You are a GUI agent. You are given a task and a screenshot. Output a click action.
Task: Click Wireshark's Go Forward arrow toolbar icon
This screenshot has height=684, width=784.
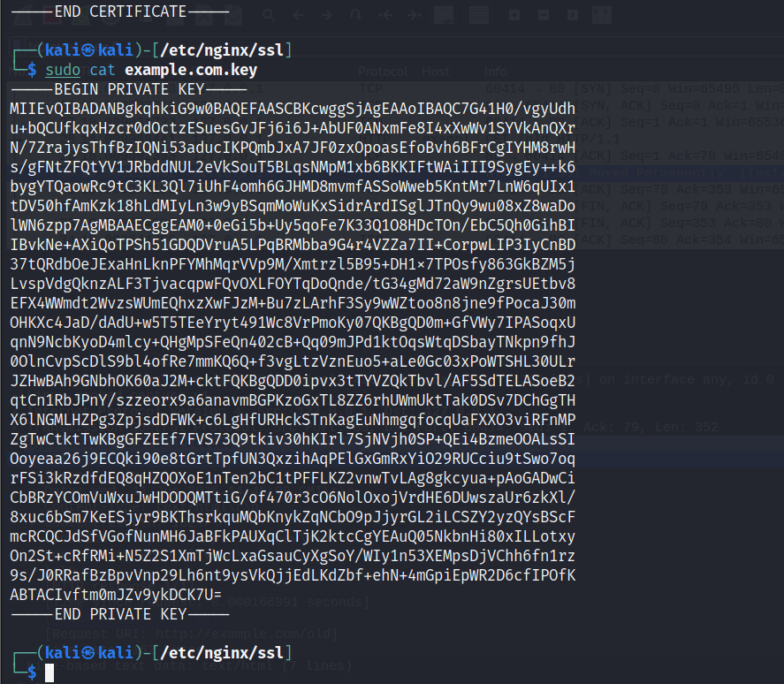pyautogui.click(x=327, y=16)
